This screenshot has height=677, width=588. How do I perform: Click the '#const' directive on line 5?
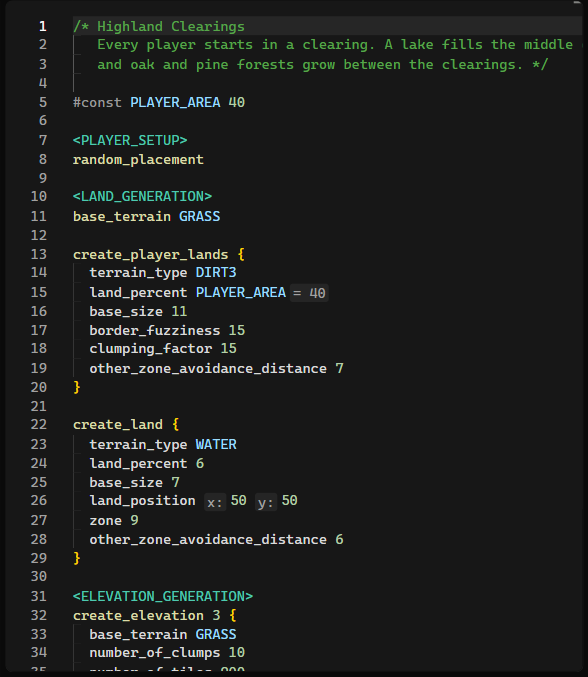pyautogui.click(x=97, y=102)
